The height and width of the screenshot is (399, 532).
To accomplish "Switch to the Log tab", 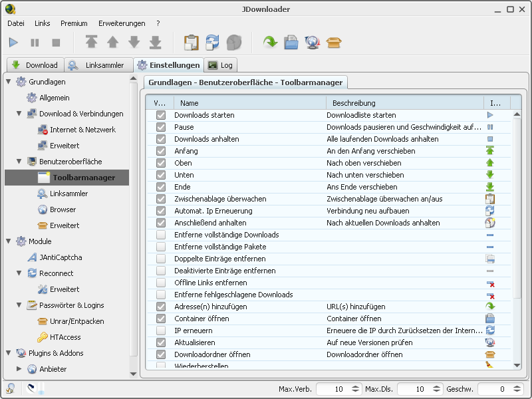I will click(221, 65).
